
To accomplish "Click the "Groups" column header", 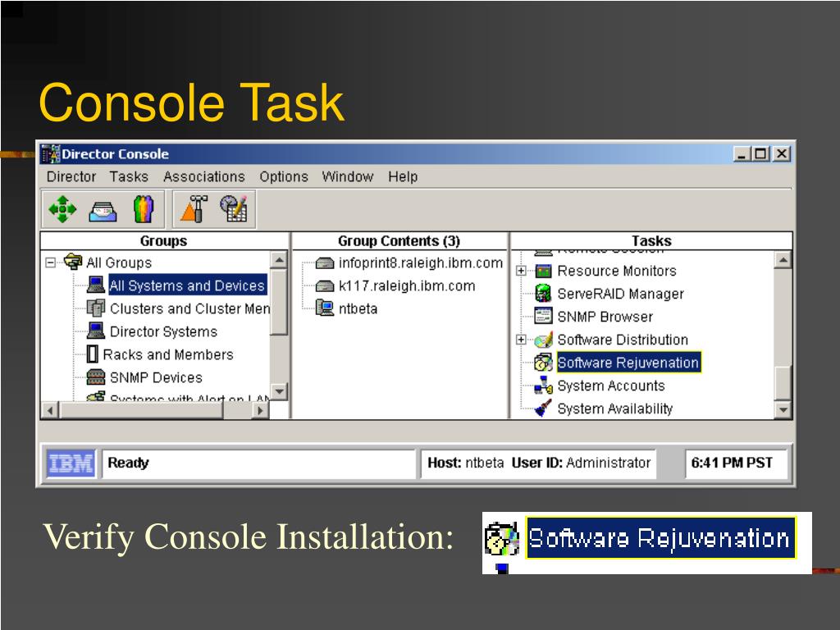I will [164, 241].
